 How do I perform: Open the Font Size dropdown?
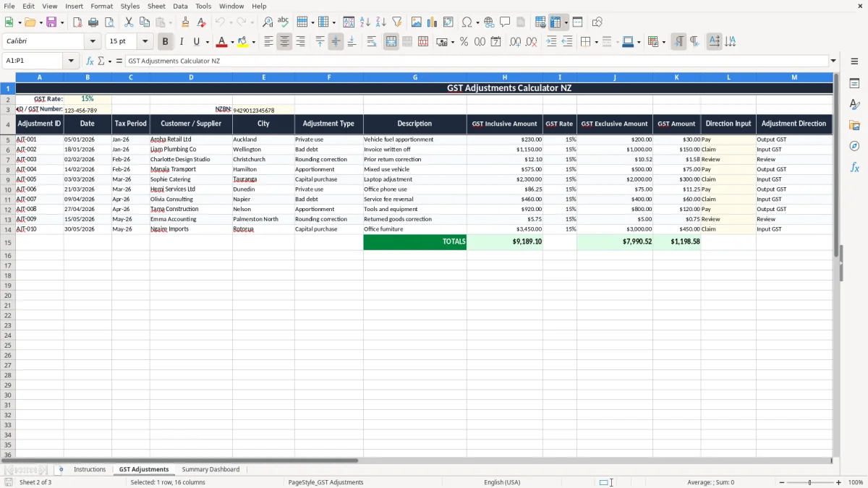click(145, 42)
